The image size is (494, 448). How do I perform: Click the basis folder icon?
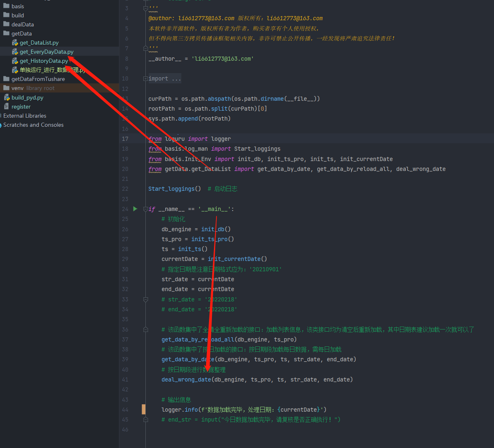pyautogui.click(x=6, y=6)
